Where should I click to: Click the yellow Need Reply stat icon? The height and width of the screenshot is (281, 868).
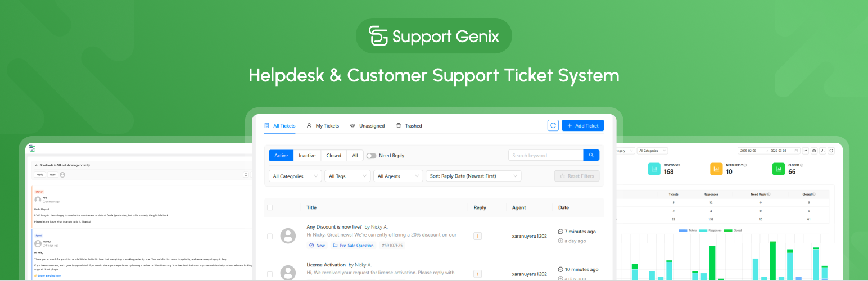pyautogui.click(x=716, y=169)
